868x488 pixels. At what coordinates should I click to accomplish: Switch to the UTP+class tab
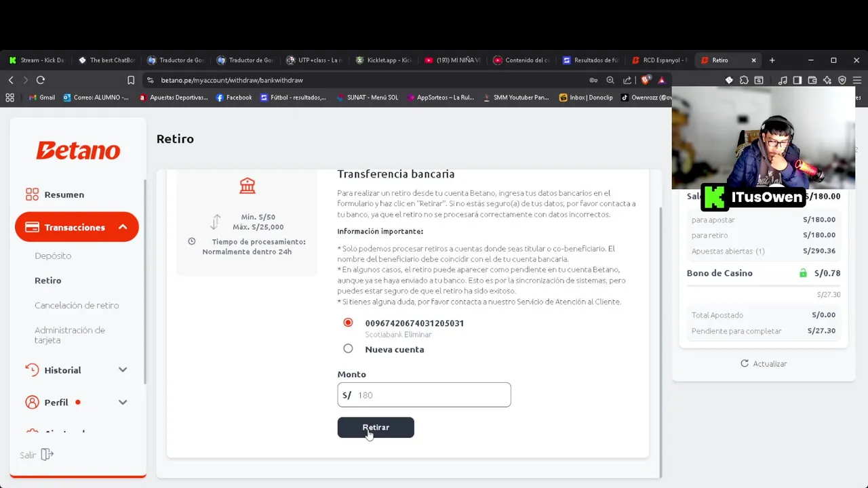pyautogui.click(x=315, y=60)
